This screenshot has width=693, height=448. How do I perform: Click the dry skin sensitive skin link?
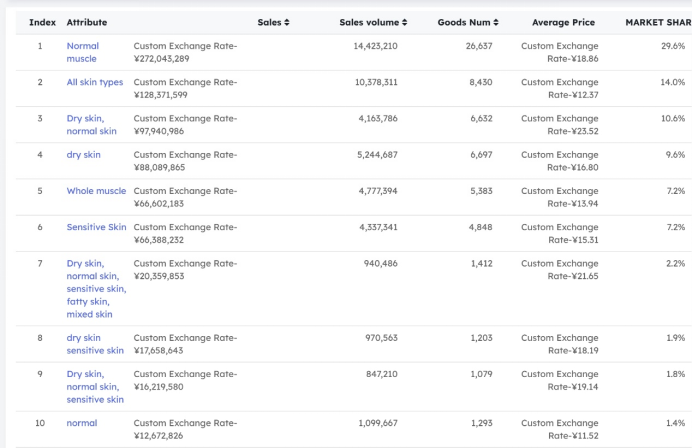pos(94,344)
